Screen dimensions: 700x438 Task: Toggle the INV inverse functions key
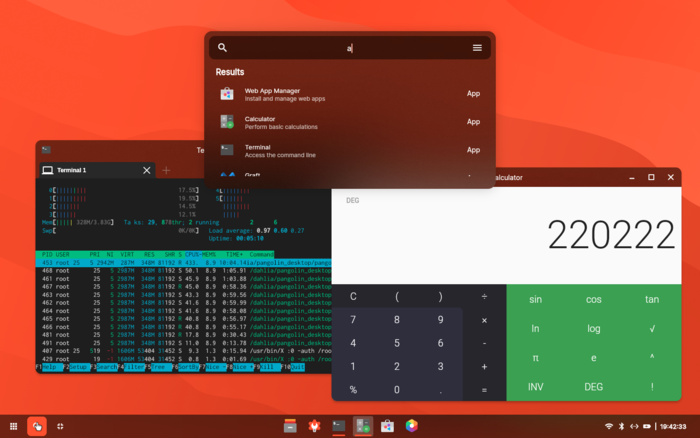(x=535, y=387)
